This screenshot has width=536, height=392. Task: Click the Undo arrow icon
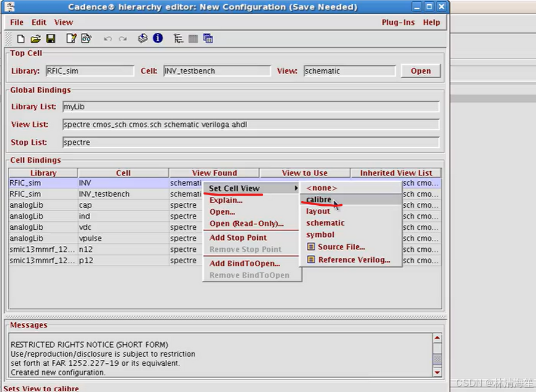coord(107,39)
